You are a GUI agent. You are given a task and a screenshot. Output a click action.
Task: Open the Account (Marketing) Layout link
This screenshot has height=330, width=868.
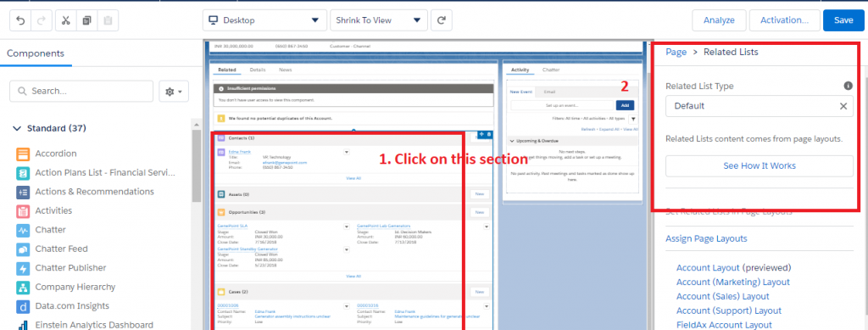733,282
